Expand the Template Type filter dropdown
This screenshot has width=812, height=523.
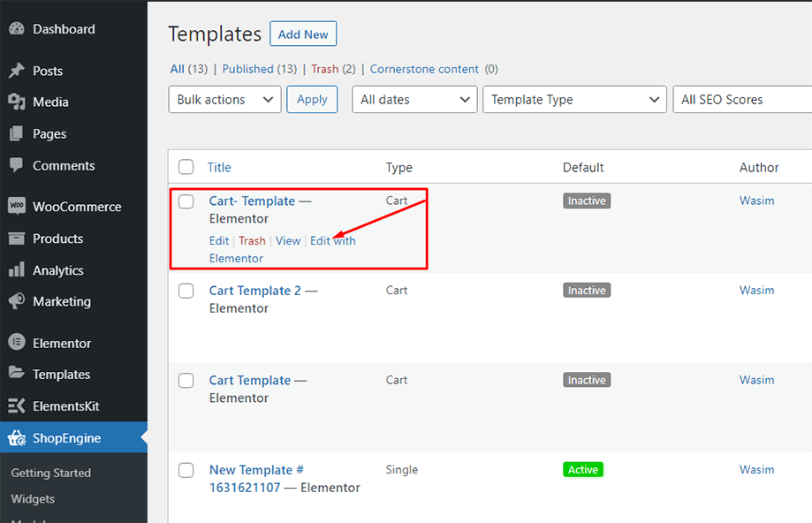click(x=574, y=99)
